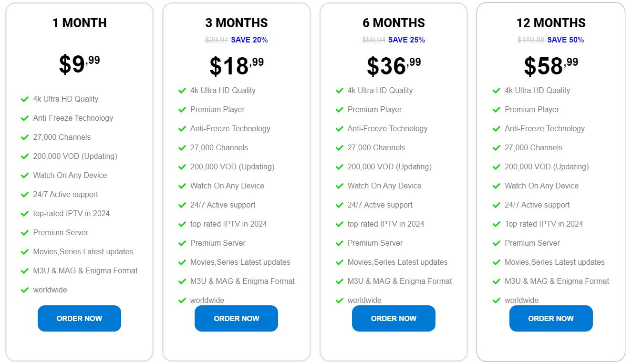
Task: Click ORDER NOW for the 1 MONTH plan
Action: (x=79, y=318)
